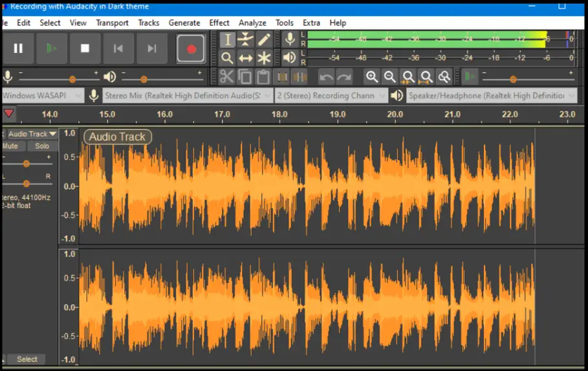Skip to start of track

tap(118, 49)
